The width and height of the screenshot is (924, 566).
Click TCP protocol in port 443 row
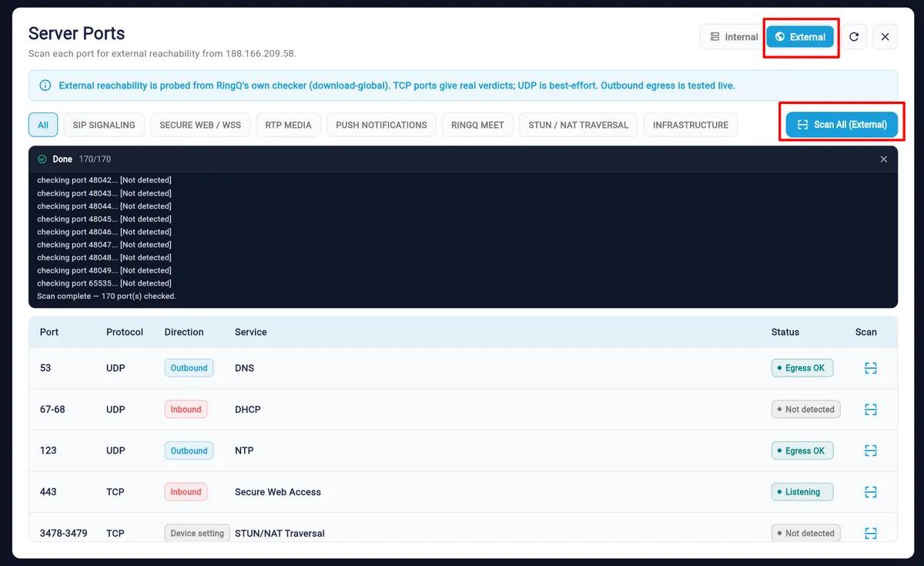coord(115,492)
